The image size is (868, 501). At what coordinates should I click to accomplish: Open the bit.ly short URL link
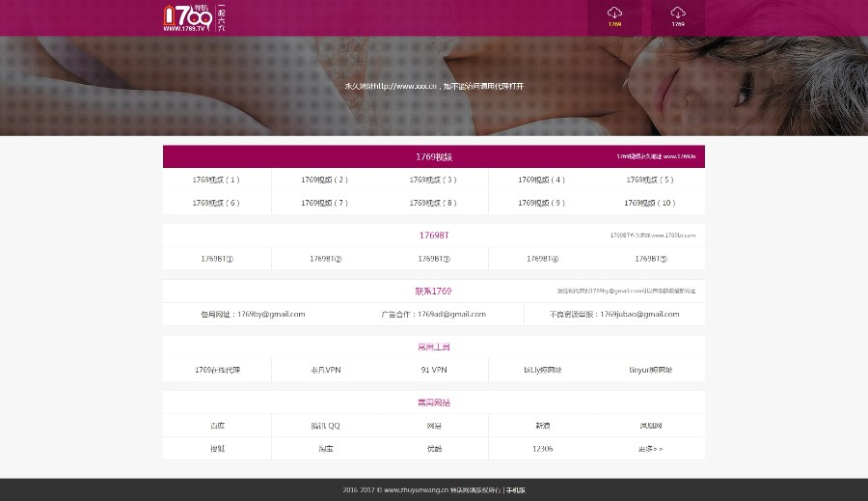coord(542,370)
